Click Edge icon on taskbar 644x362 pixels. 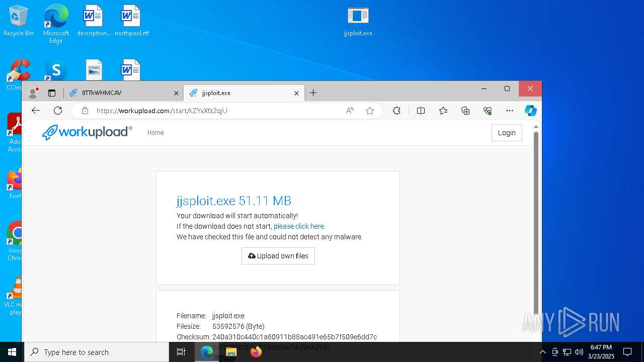pos(206,352)
